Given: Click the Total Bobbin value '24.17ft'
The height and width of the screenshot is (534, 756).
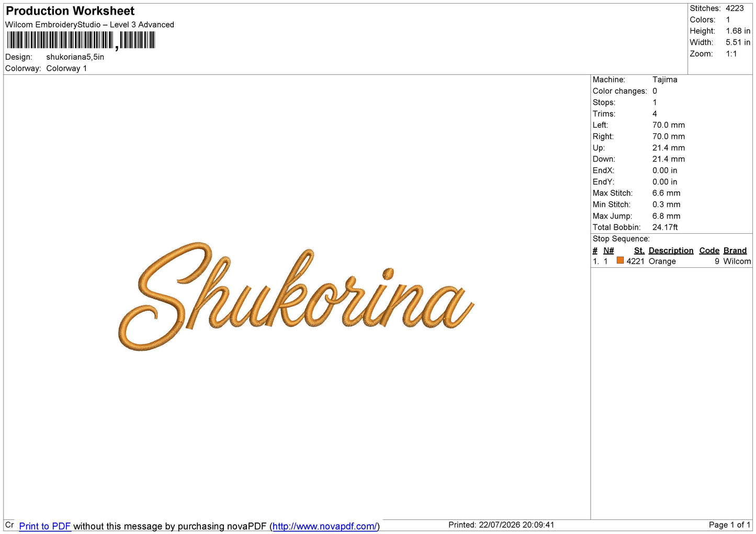Looking at the screenshot, I should [665, 228].
